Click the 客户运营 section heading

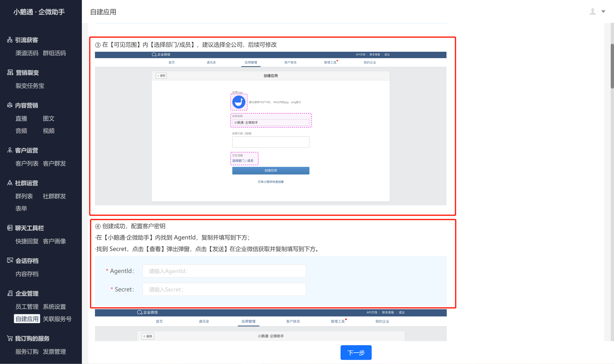point(27,150)
